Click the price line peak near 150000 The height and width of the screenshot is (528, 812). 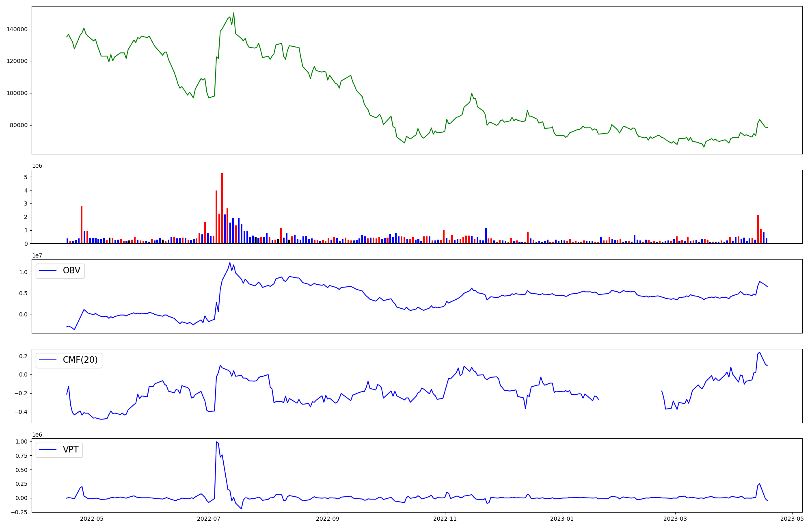(233, 13)
